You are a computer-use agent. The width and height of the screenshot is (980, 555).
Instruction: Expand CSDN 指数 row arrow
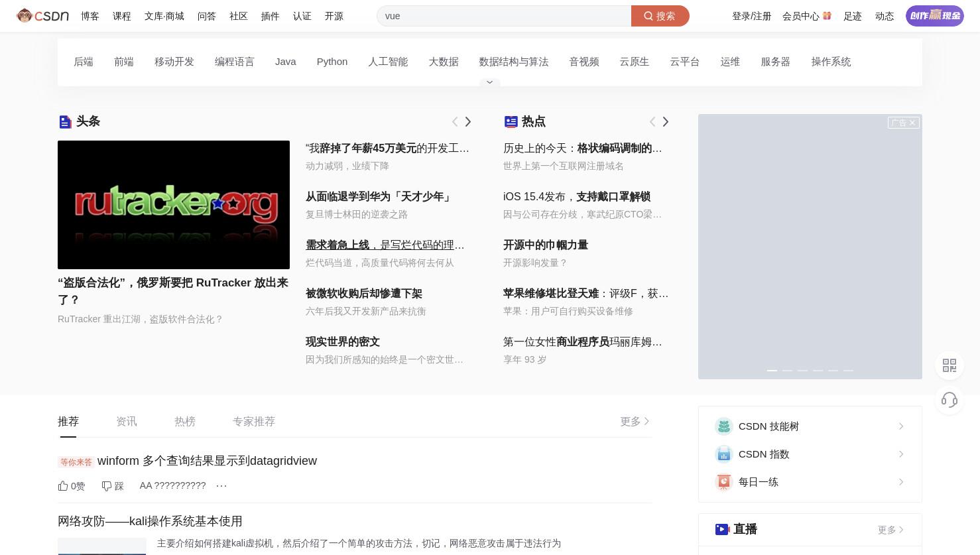901,454
